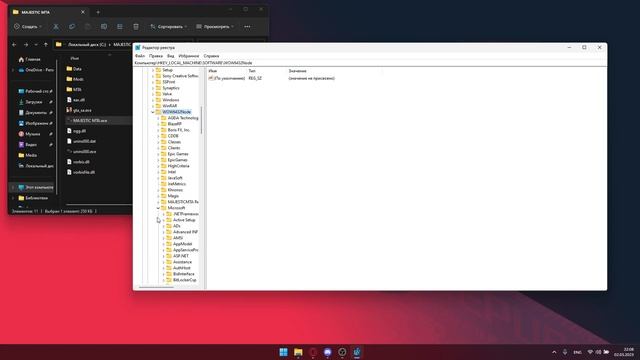The image size is (640, 360).
Task: Expand the Intel registry key
Action: pos(158,172)
